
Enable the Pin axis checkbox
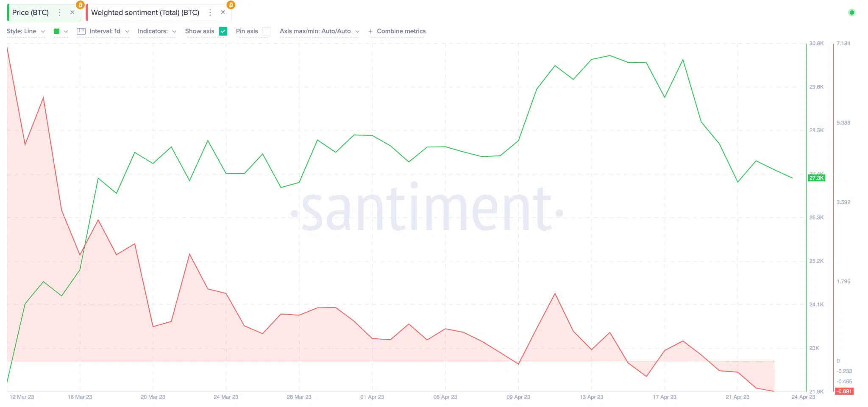point(267,31)
